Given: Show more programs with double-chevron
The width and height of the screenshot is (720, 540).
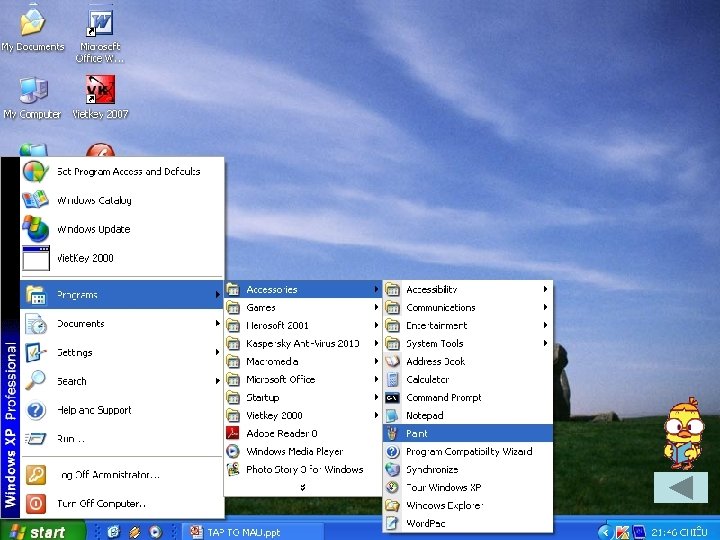Looking at the screenshot, I should point(303,487).
